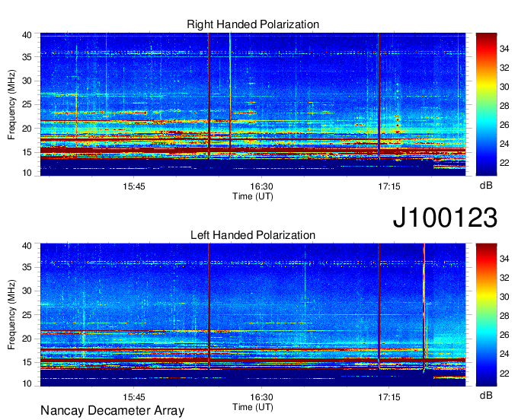The height and width of the screenshot is (420, 518).
Task: Click the lower plot's "Frequency (MHz)" axis label
Action: tap(11, 315)
